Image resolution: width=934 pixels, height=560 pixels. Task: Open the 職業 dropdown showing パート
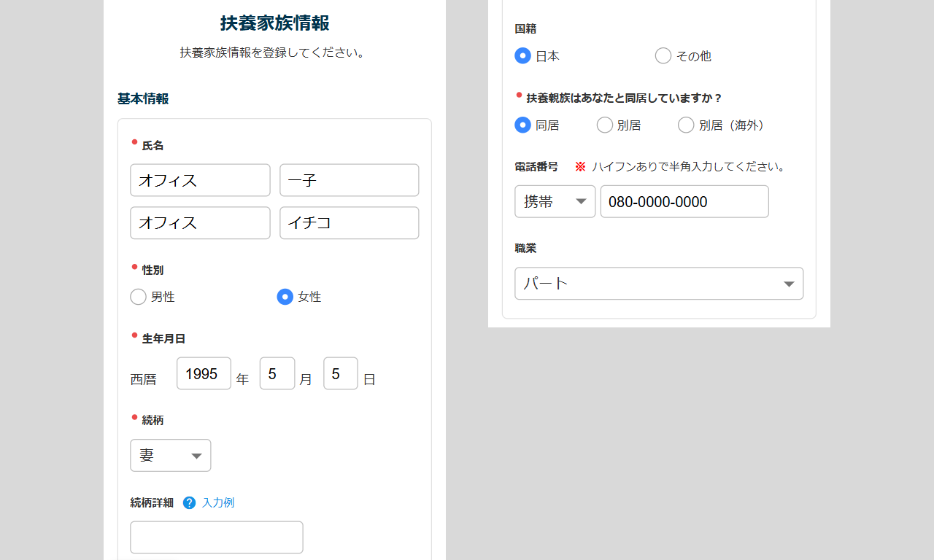pos(659,283)
